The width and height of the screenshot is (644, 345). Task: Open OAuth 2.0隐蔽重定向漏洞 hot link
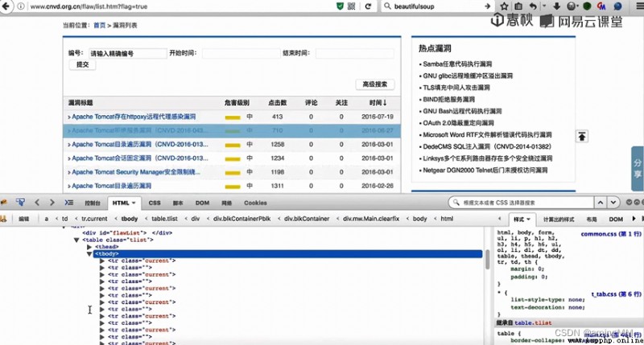458,123
